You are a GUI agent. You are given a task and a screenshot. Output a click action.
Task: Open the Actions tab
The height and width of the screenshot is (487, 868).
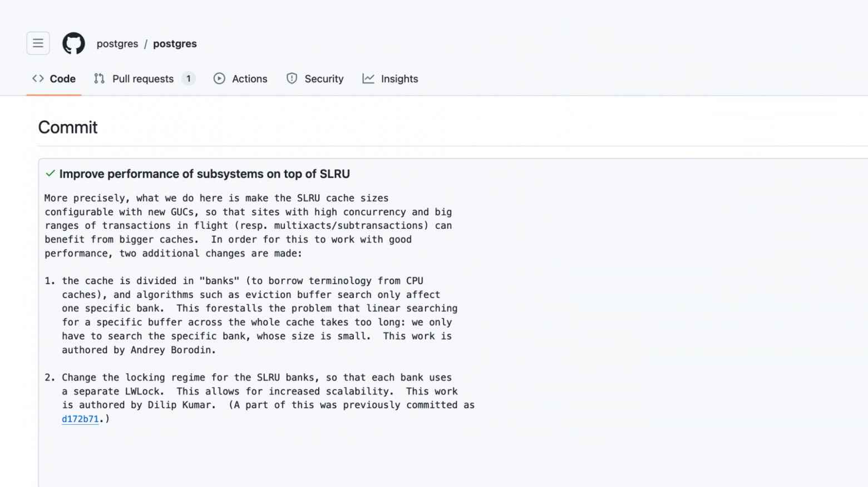pyautogui.click(x=240, y=79)
